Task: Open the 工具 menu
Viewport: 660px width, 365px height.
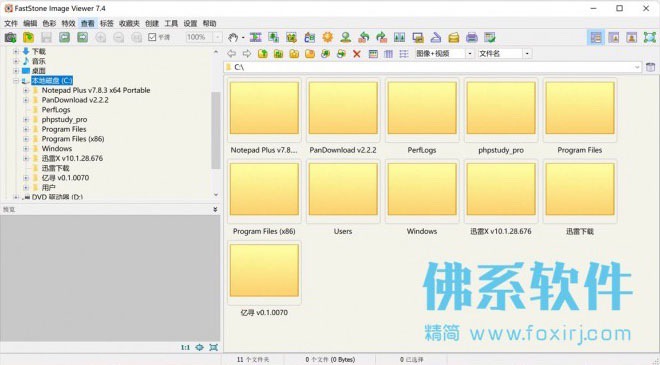Action: [x=171, y=24]
